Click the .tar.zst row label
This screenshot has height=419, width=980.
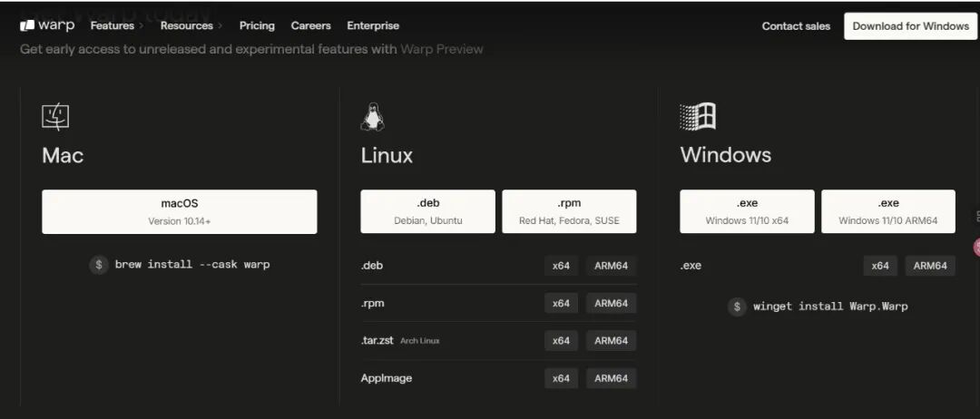pos(377,340)
